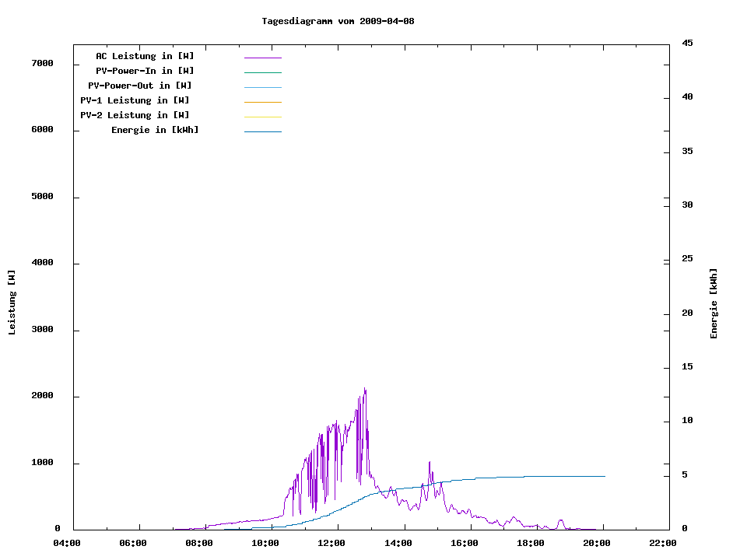Viewport: 747px width, 560px height.
Task: Click the chart title Tagesdiagramm vom 2009-04-08
Action: coord(338,21)
